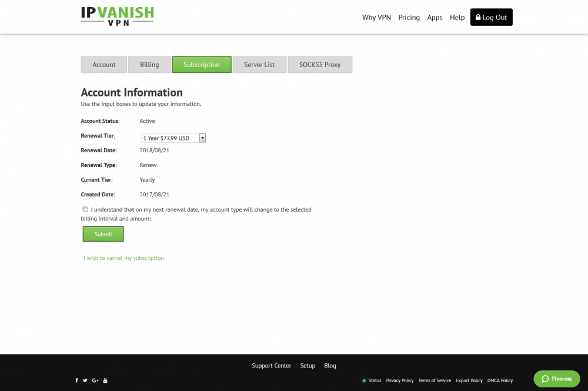Open the Twitter social icon in footer
The height and width of the screenshot is (391, 588).
tap(85, 380)
